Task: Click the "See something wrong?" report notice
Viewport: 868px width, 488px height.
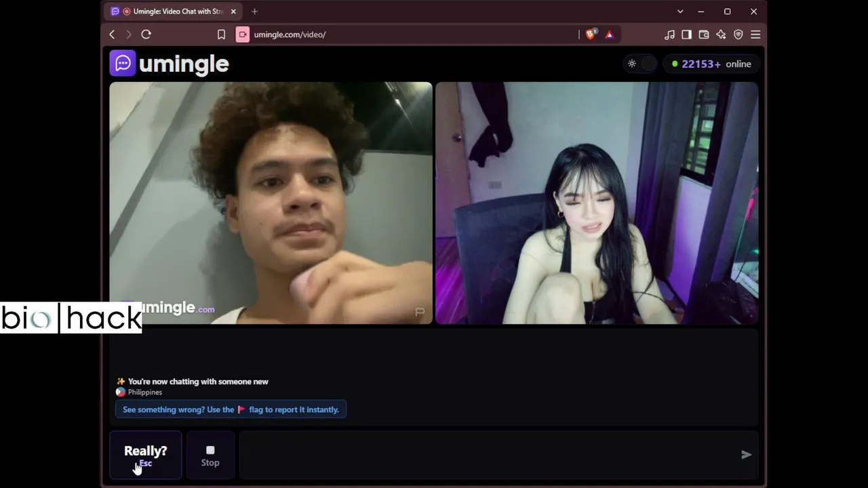Action: 231,409
